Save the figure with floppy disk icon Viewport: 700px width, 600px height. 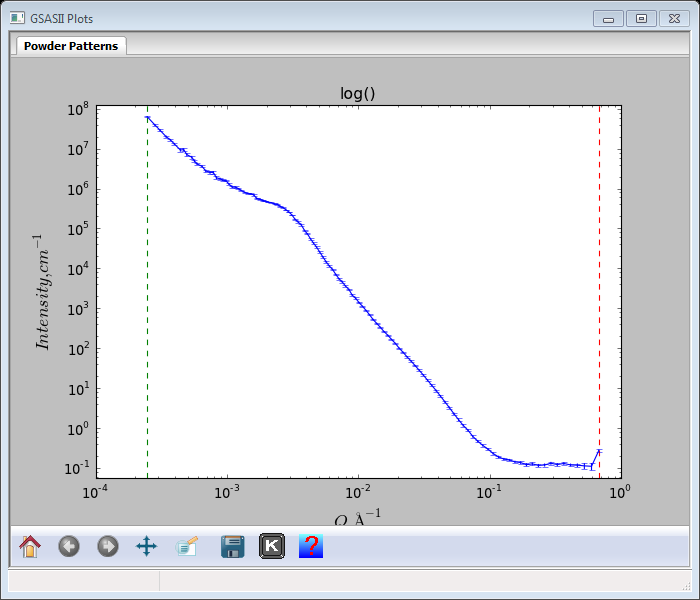click(x=233, y=546)
